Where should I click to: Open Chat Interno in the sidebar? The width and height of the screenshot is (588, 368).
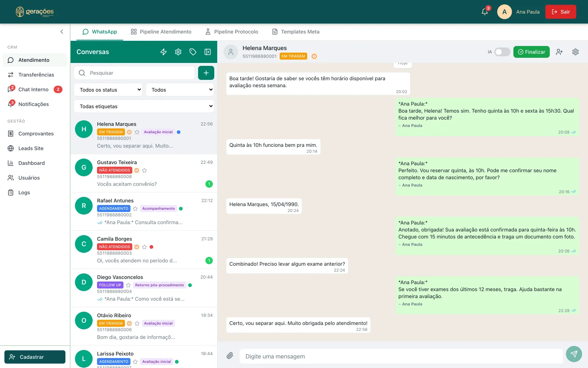click(x=35, y=89)
